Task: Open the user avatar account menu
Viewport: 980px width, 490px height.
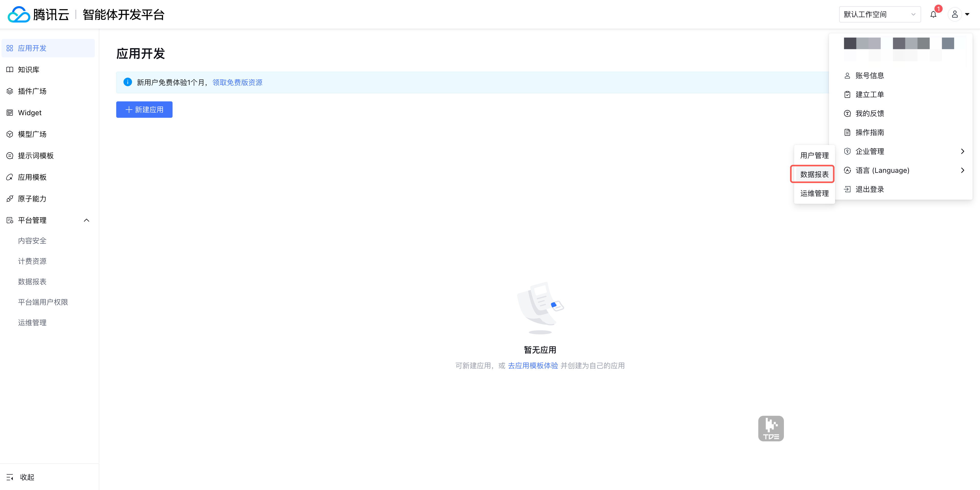Action: click(x=955, y=14)
